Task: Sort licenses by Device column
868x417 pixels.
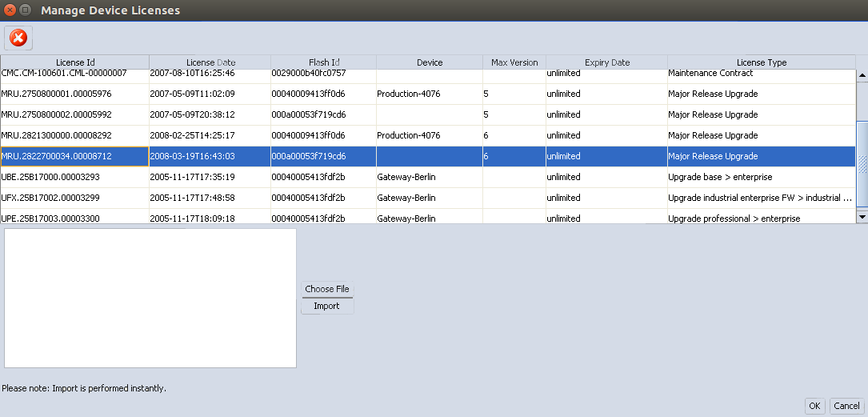Action: [430, 62]
